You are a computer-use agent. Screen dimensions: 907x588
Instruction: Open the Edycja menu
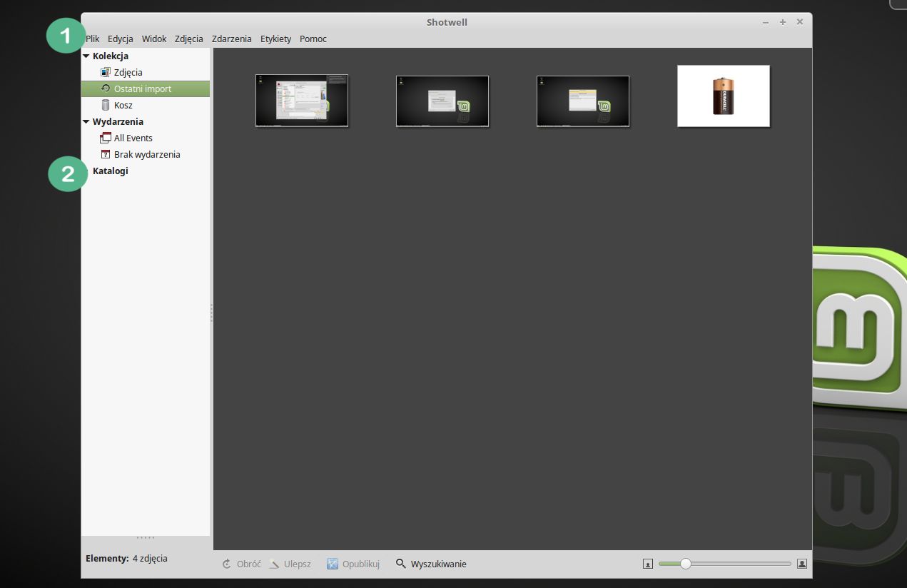[x=121, y=39]
